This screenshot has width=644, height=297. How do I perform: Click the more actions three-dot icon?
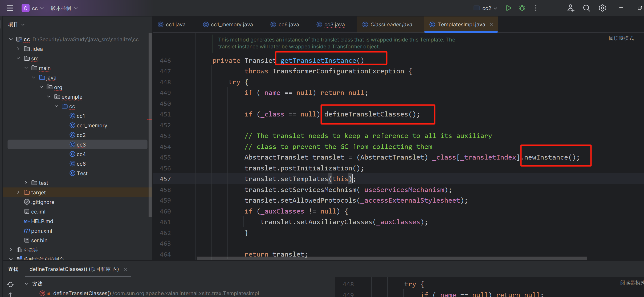click(536, 8)
